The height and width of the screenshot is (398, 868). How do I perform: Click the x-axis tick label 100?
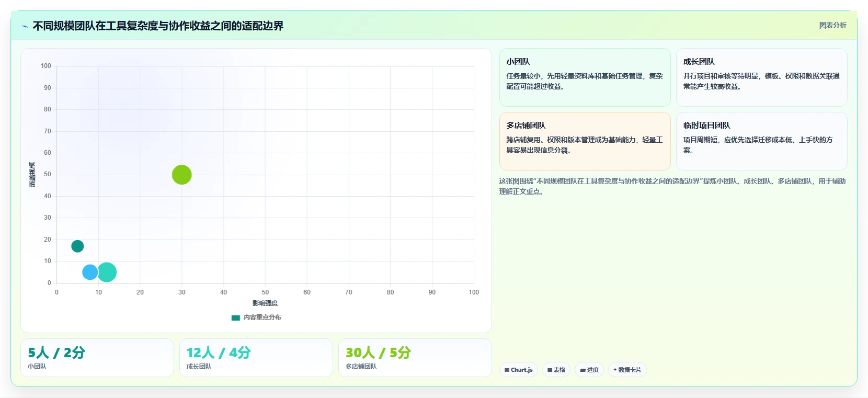(474, 292)
